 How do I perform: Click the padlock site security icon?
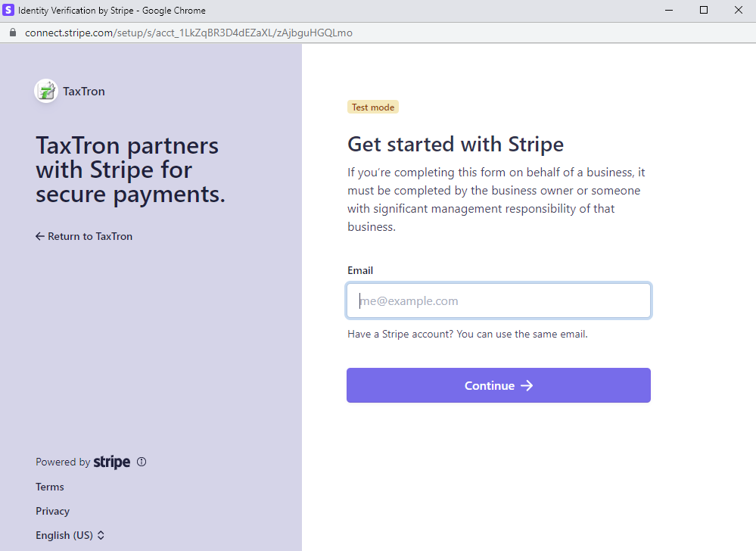[13, 33]
